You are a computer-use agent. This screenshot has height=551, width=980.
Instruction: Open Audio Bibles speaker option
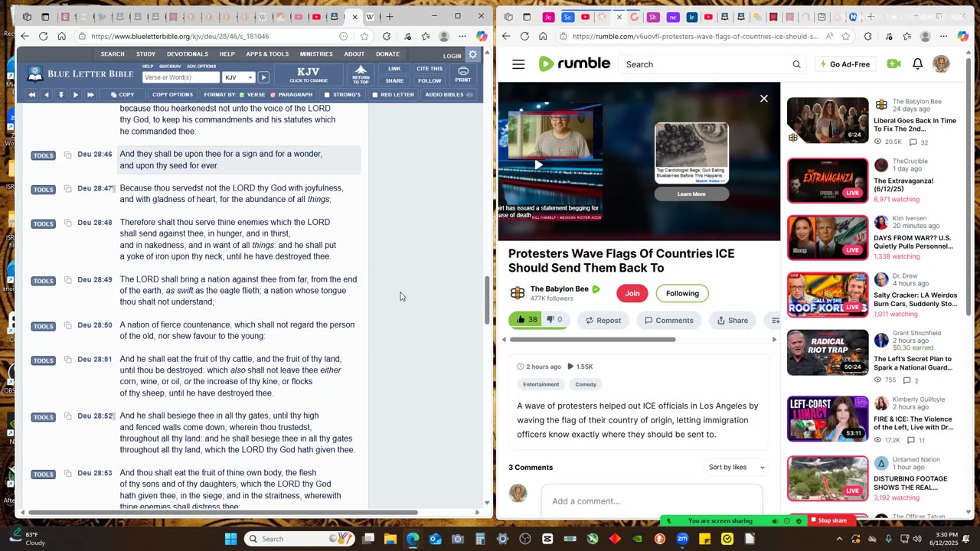(449, 95)
